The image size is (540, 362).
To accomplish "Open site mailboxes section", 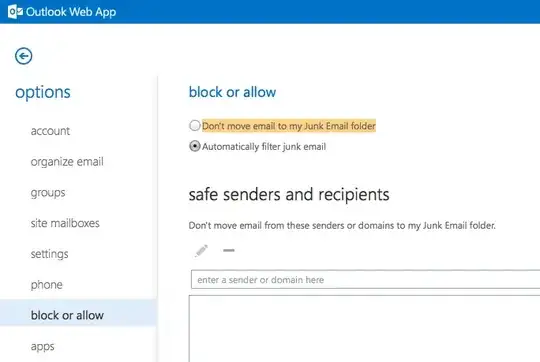I will pyautogui.click(x=65, y=223).
